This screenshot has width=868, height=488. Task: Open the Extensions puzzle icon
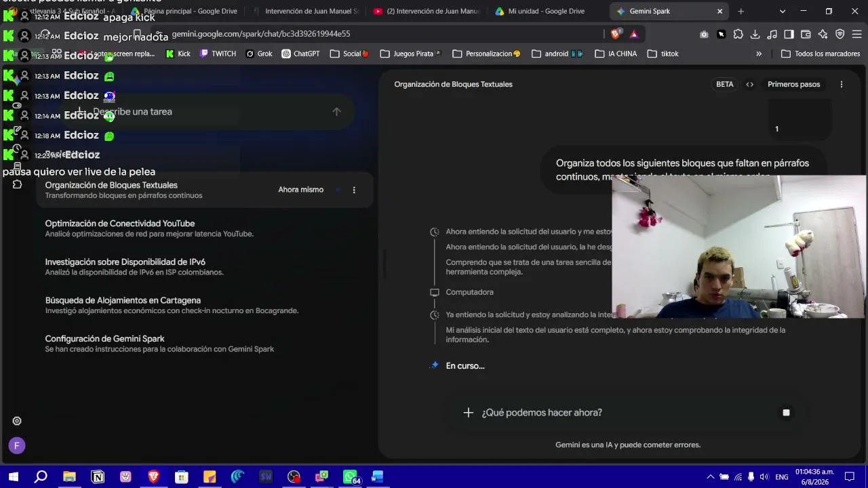click(738, 34)
